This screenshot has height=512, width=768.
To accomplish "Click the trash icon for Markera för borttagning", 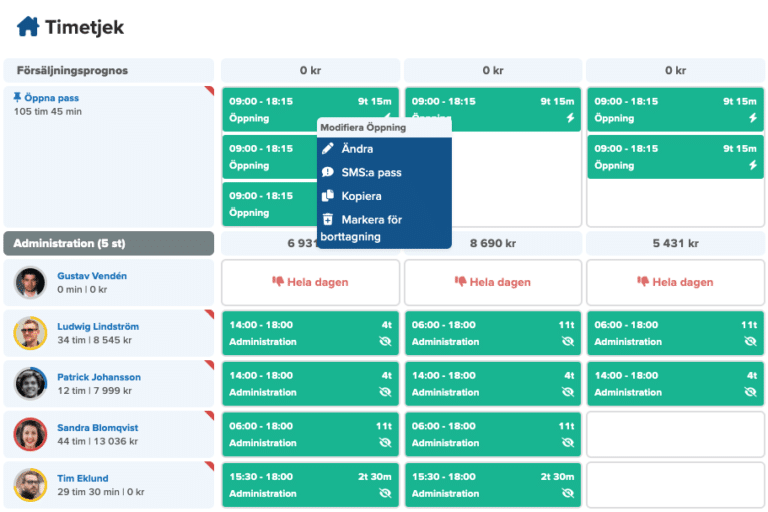I will 328,219.
